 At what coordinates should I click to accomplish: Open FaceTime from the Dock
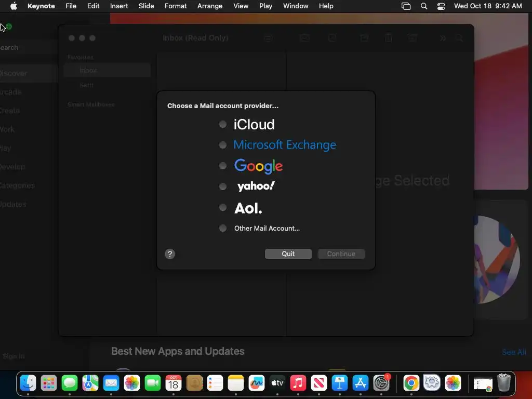pos(153,383)
